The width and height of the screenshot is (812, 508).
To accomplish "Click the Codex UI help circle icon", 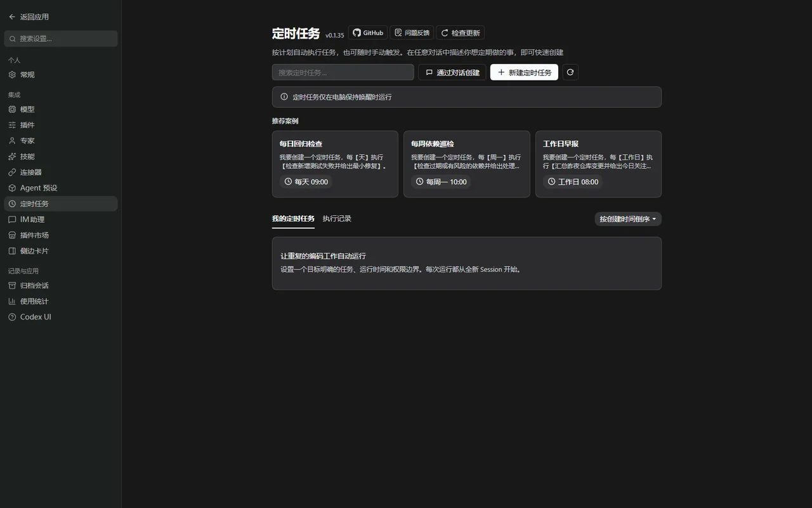I will click(12, 317).
